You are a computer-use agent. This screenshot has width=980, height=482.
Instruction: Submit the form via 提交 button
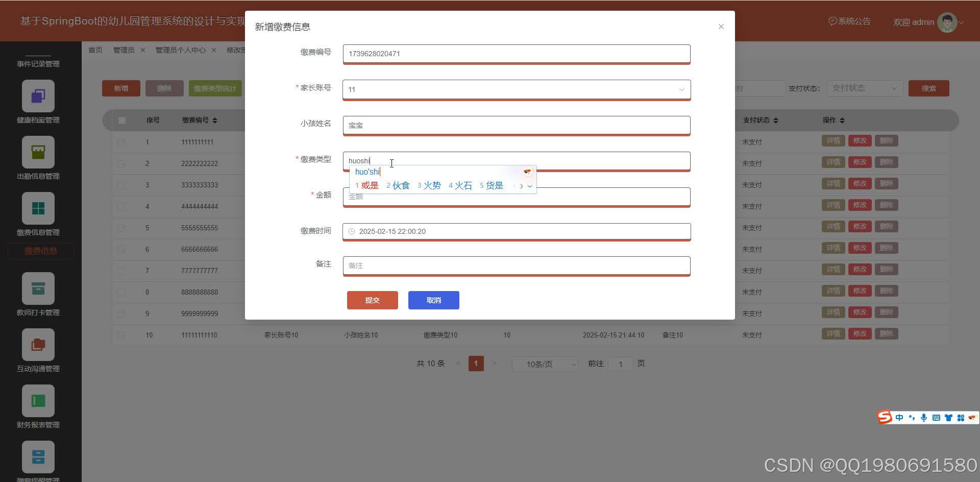(x=372, y=300)
